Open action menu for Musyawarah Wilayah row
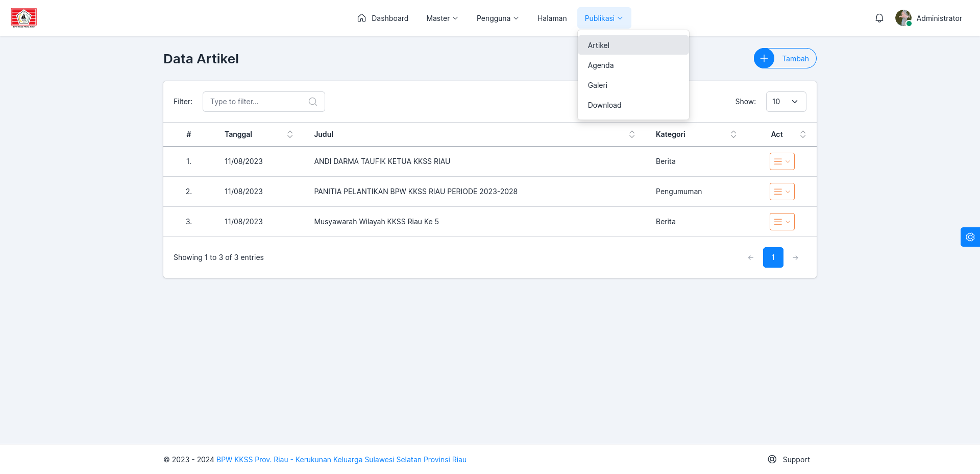The image size is (980, 474). (782, 222)
